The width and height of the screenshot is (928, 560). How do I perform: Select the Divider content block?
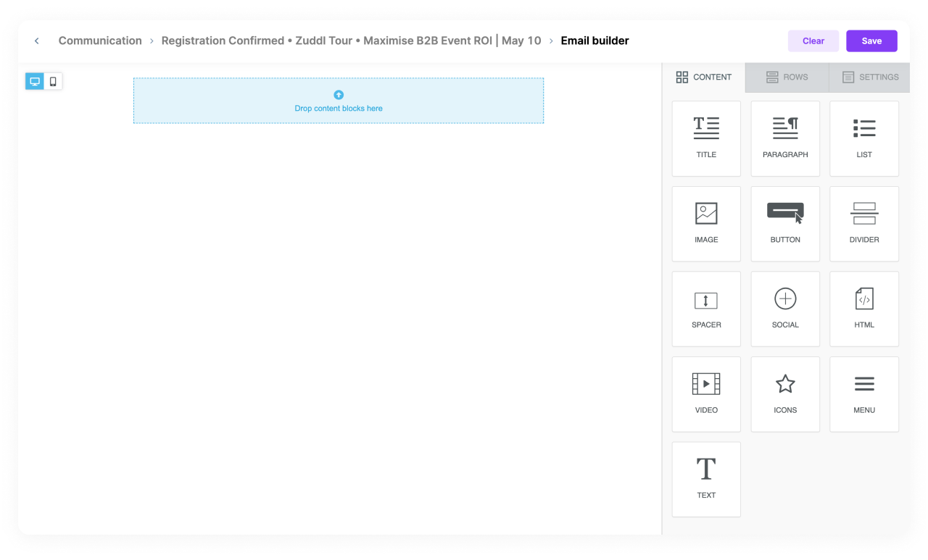click(864, 224)
